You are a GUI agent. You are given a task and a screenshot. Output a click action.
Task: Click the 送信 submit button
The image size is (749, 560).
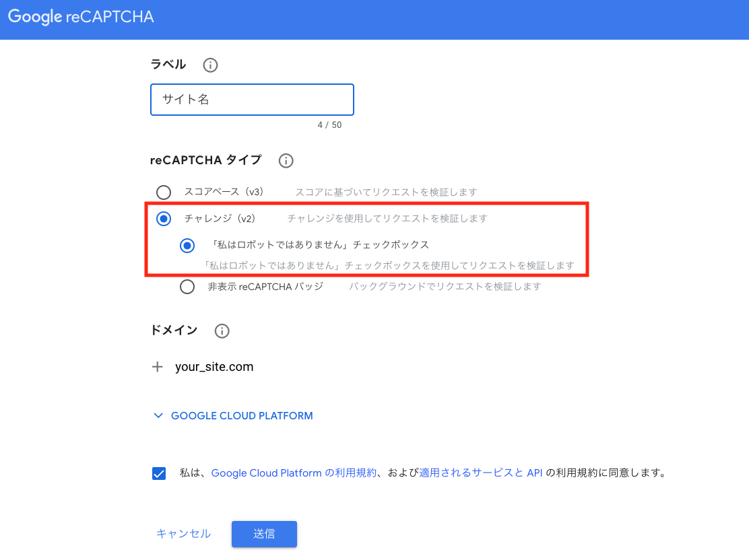(264, 534)
